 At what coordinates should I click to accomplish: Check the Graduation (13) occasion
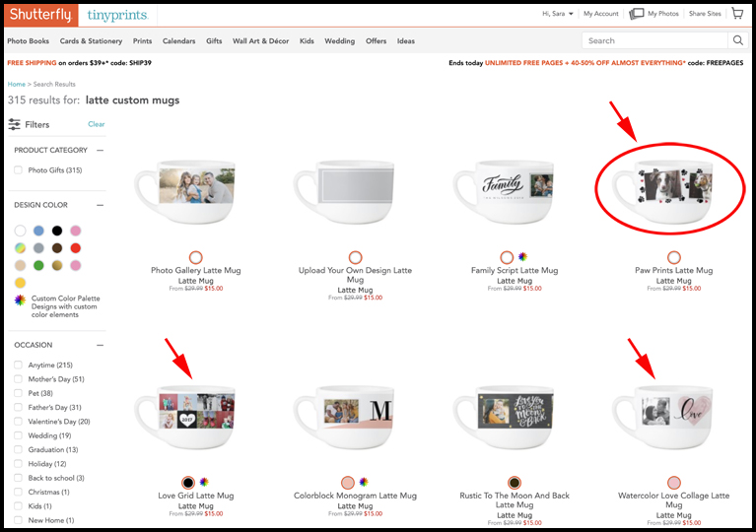(19, 449)
